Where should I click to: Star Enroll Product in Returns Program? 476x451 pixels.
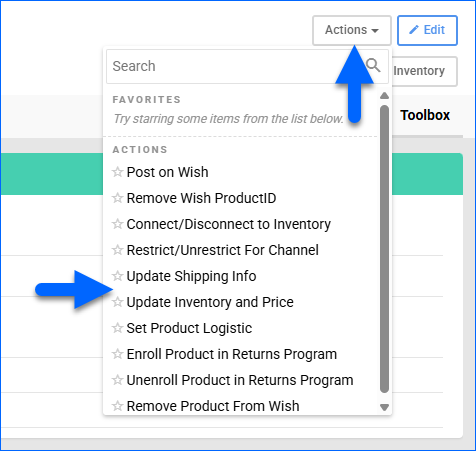tap(117, 354)
